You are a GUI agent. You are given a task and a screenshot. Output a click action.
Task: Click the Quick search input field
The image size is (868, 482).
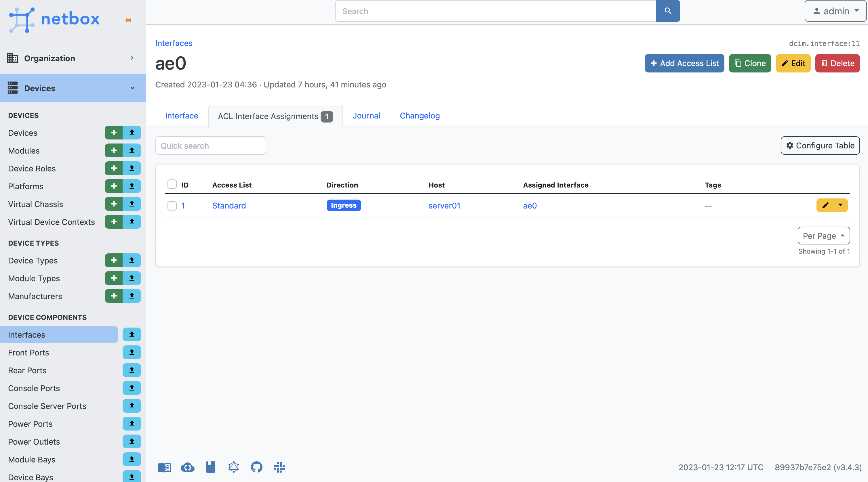[211, 146]
